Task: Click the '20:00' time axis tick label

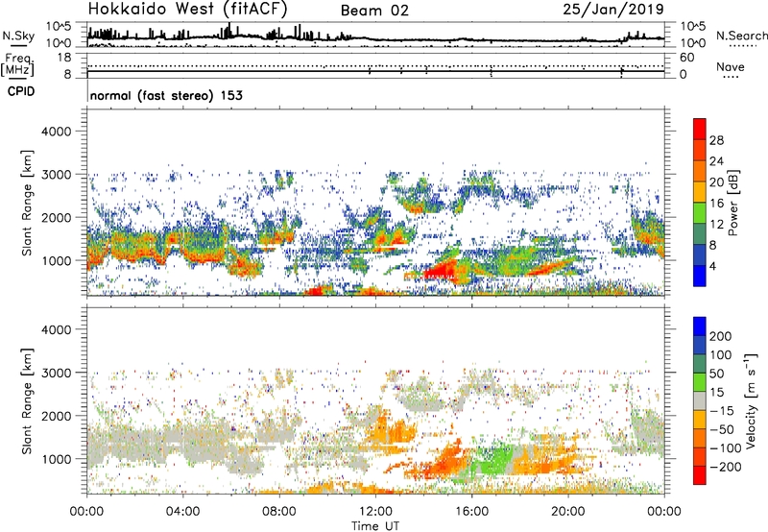Action: tap(568, 512)
